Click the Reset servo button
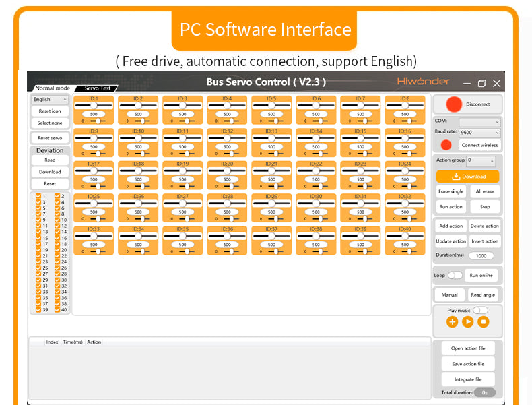The height and width of the screenshot is (405, 532). point(50,138)
